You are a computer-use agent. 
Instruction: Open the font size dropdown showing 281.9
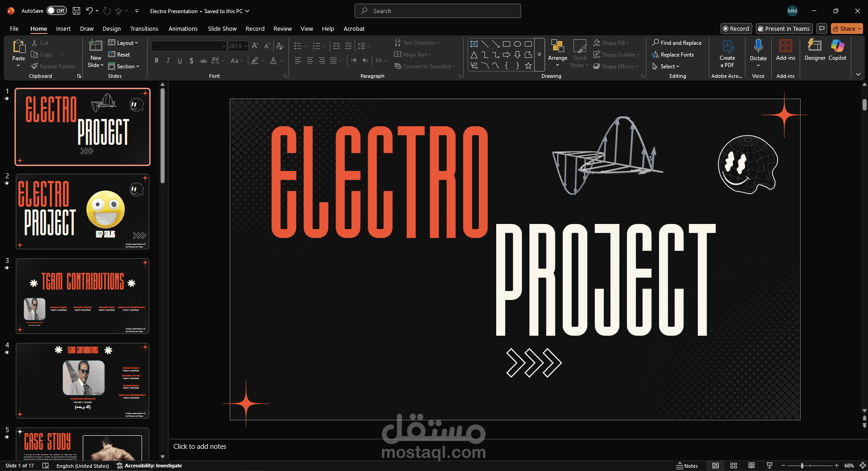click(246, 46)
